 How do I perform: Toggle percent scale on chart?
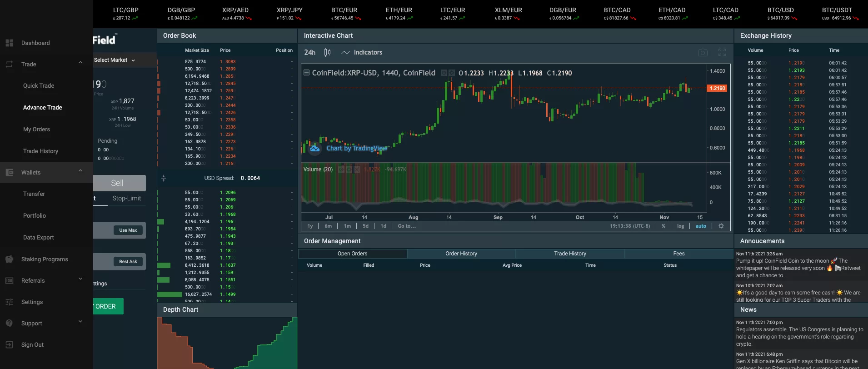coord(663,226)
